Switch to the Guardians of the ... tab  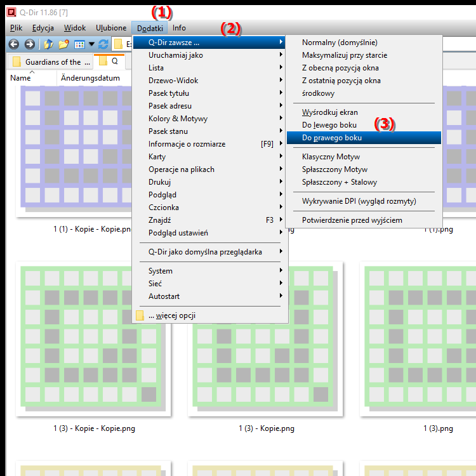point(50,62)
